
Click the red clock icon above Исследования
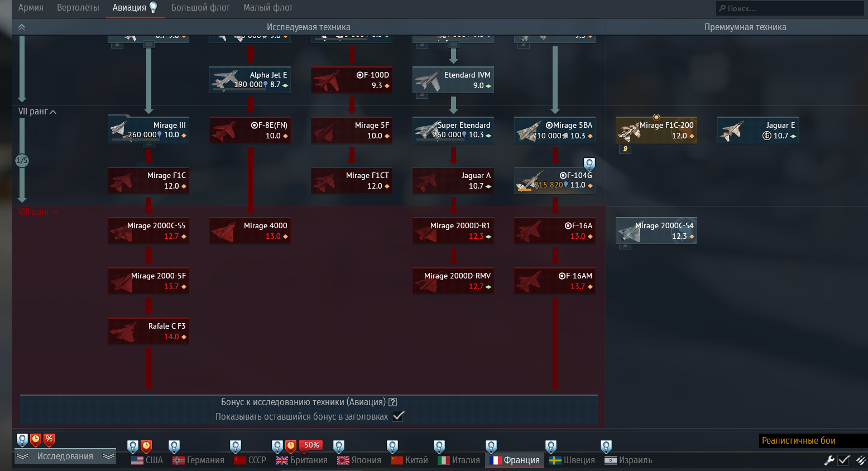(36, 440)
